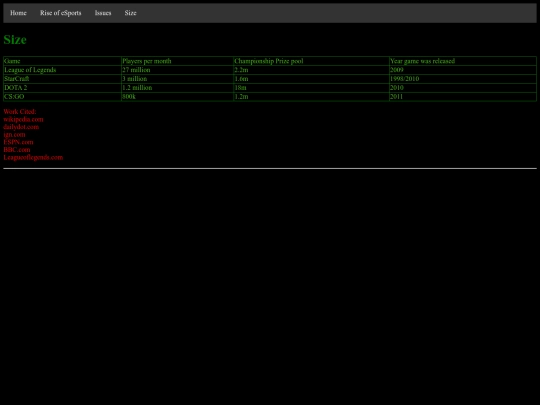This screenshot has width=540, height=405.
Task: Select the 1.2 million cell
Action: point(177,88)
